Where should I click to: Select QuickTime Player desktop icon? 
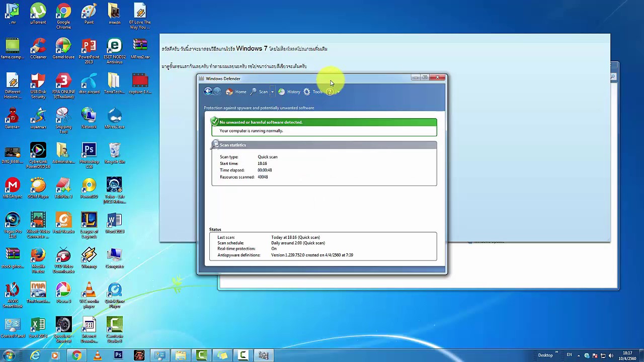(x=114, y=295)
